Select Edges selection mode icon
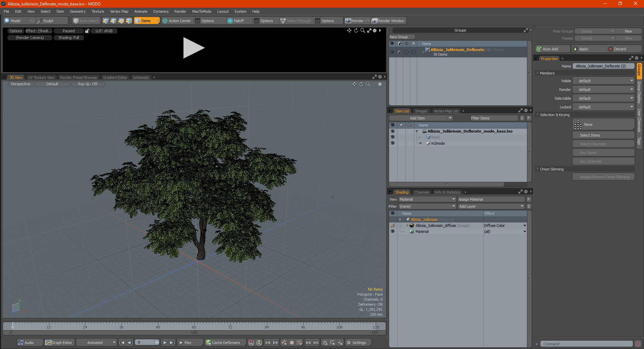The height and width of the screenshot is (349, 644). [113, 21]
